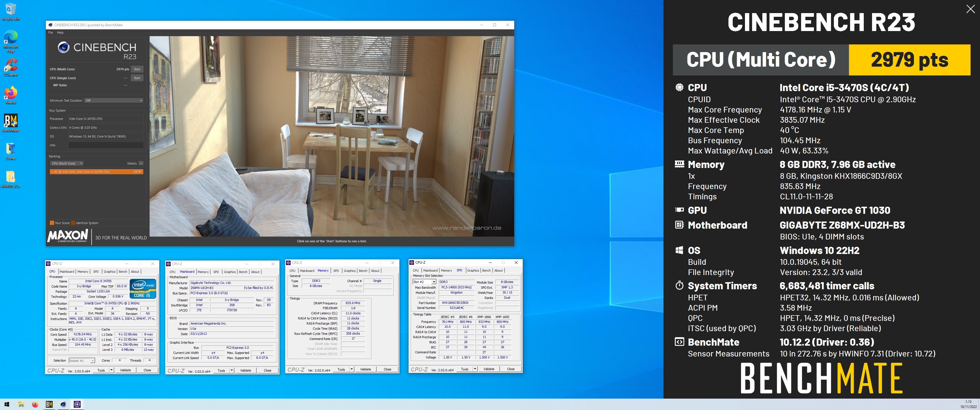Switch to Firefox in the taskbar
The image size is (980, 410).
[x=35, y=404]
